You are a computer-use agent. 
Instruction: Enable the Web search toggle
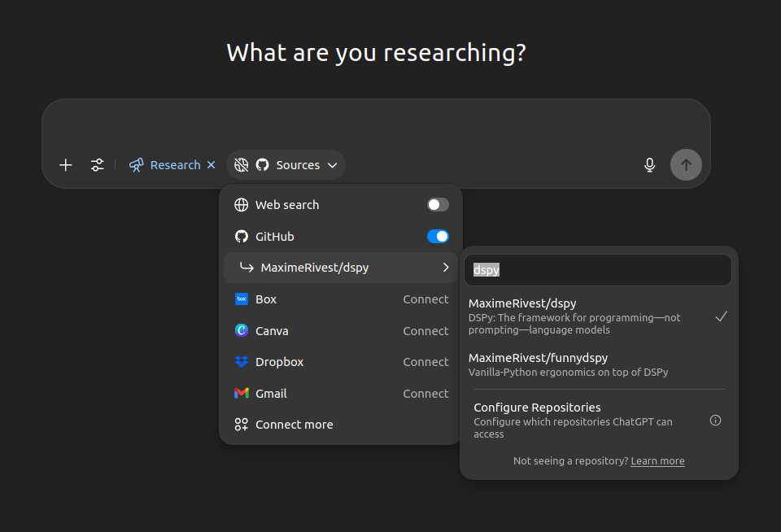coord(438,205)
